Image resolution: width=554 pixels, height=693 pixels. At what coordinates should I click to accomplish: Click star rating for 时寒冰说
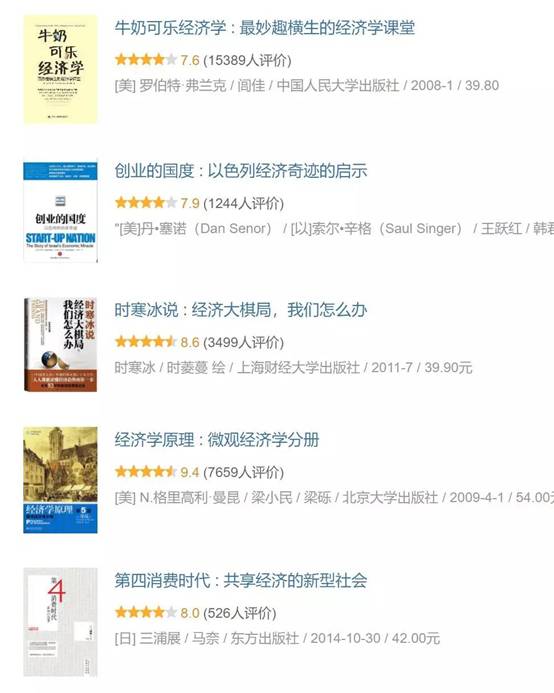(x=145, y=342)
